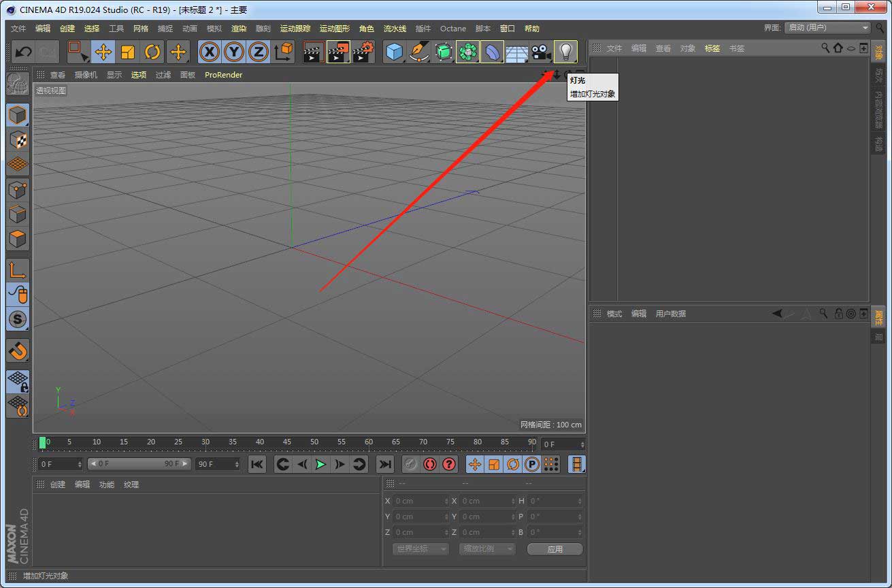The width and height of the screenshot is (892, 588).
Task: Toggle X axis lock
Action: [210, 52]
